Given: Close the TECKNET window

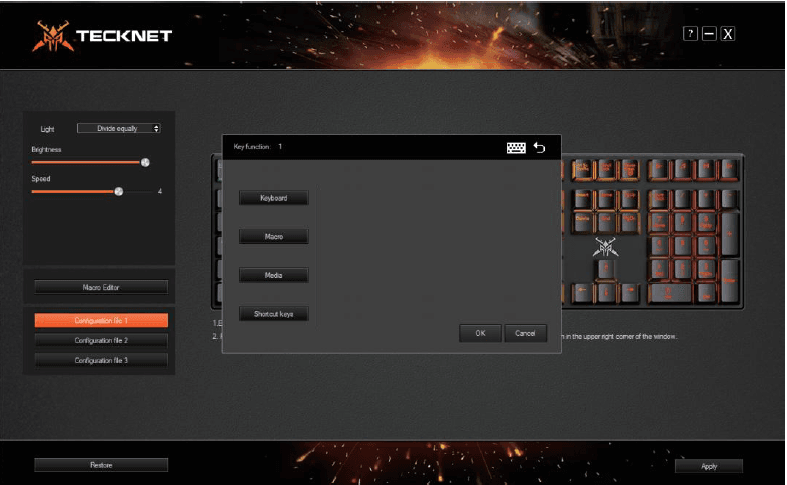Looking at the screenshot, I should [x=728, y=34].
